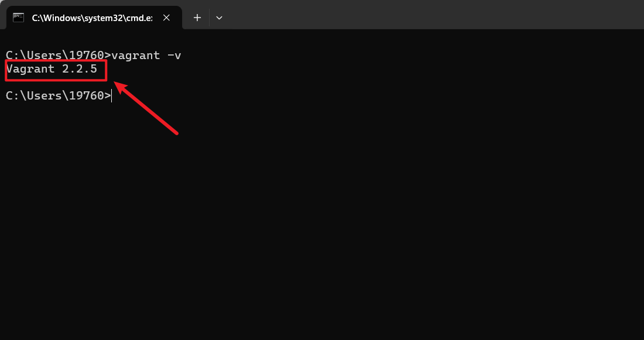Close the cmd.exe tab

166,18
